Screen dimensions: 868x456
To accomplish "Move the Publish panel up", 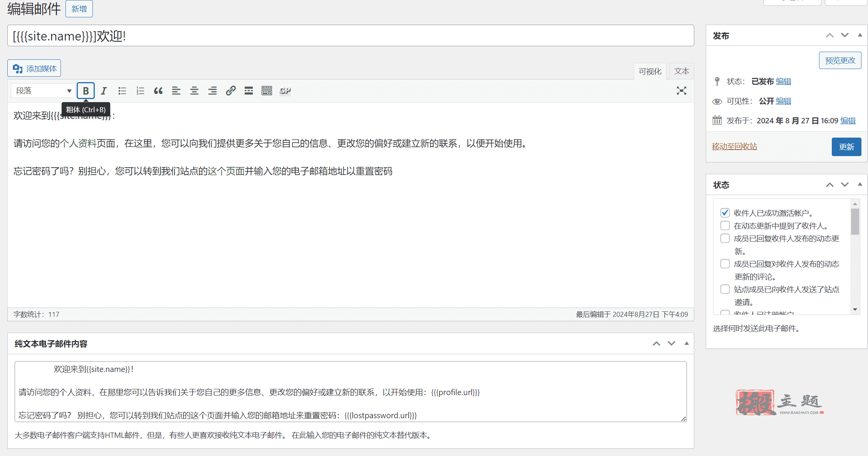I will pos(829,35).
